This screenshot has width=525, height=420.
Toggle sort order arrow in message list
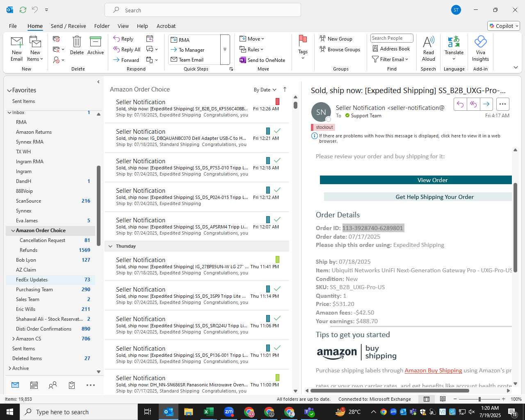click(285, 89)
